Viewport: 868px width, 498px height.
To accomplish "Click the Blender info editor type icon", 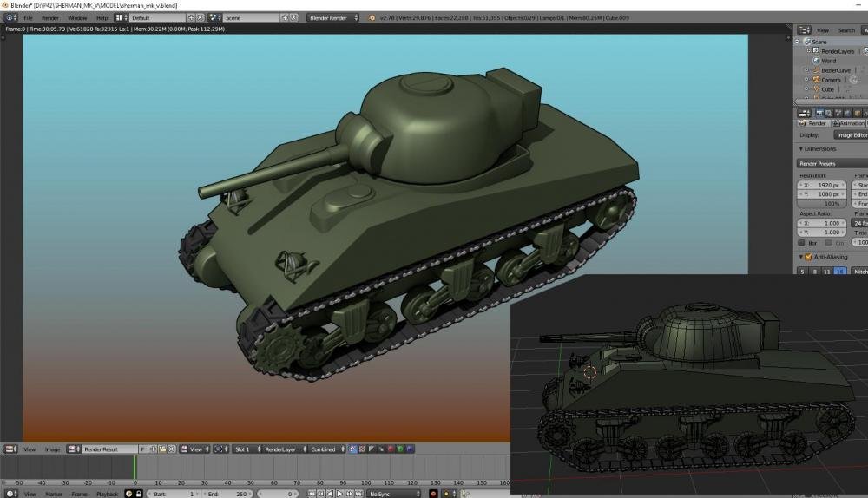I will (x=10, y=17).
